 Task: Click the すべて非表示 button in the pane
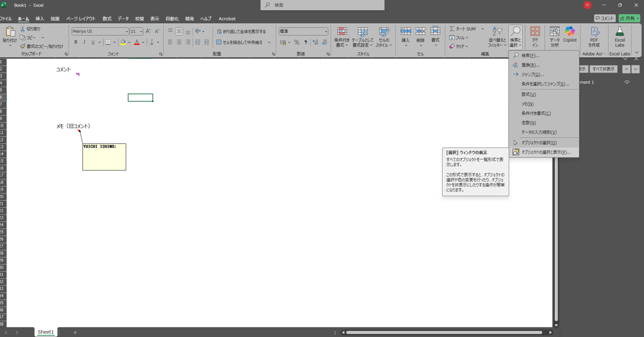click(603, 69)
